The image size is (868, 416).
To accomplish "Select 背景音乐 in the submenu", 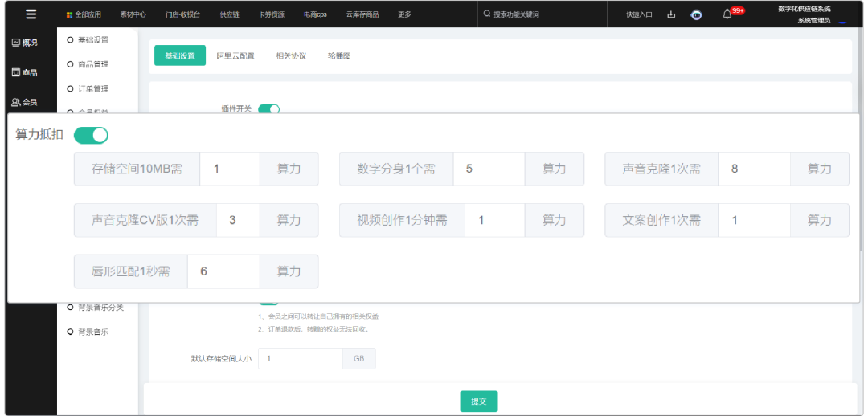I will [x=88, y=332].
